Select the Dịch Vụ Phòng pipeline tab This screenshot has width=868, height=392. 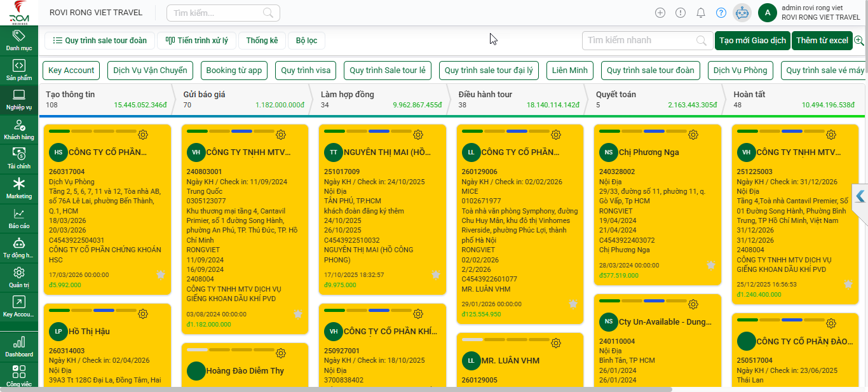[740, 71]
